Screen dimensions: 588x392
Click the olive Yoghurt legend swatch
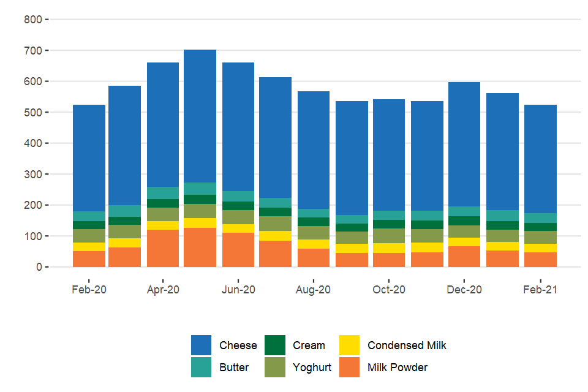pyautogui.click(x=275, y=367)
